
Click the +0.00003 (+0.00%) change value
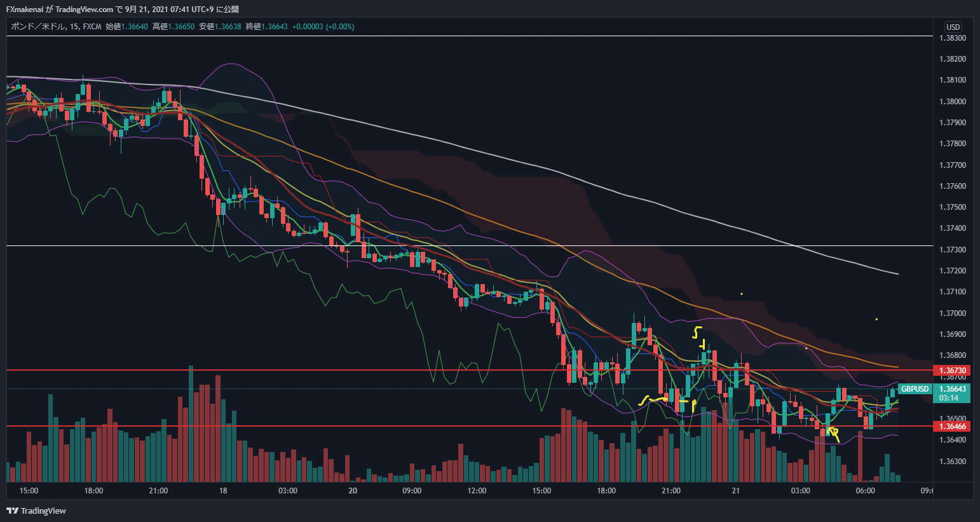click(323, 27)
